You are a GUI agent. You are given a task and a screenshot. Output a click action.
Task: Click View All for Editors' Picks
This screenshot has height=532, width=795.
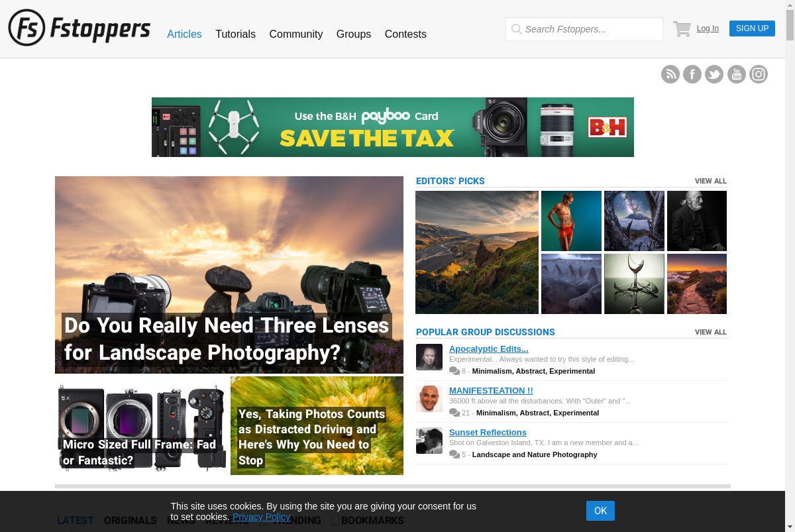pos(711,181)
